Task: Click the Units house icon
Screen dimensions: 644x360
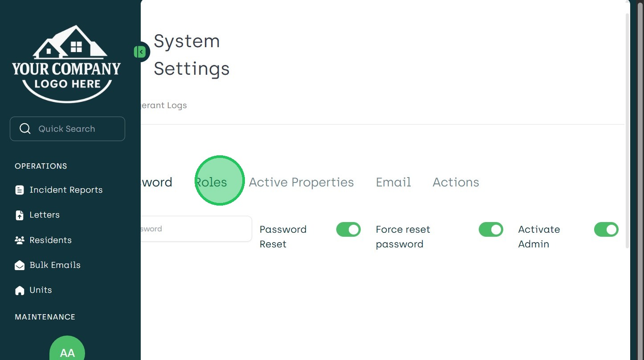Action: [20, 290]
